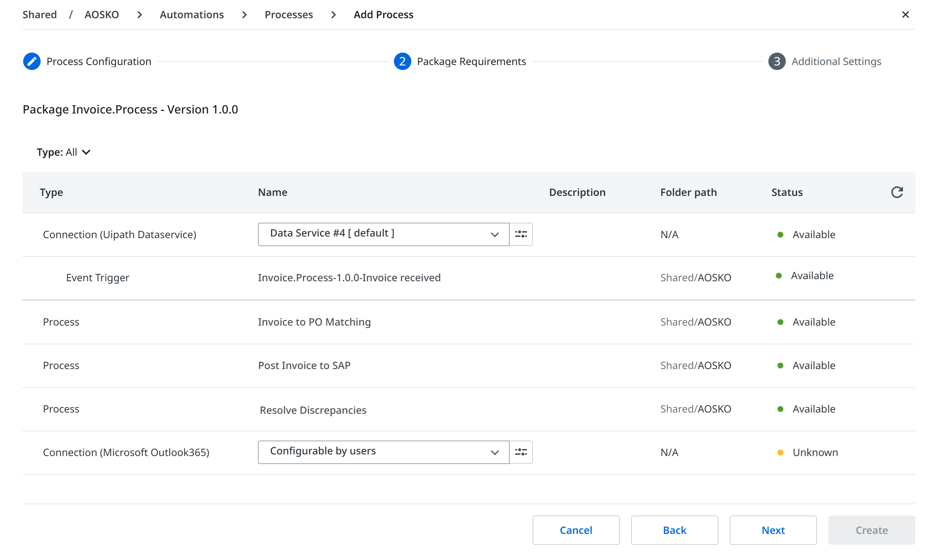Screen dimensions: 932x560
Task: Click the Cancel button
Action: tap(576, 530)
